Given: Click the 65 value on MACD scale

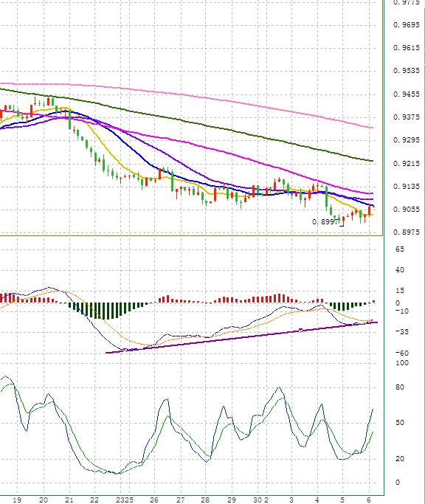Looking at the screenshot, I should [x=400, y=249].
